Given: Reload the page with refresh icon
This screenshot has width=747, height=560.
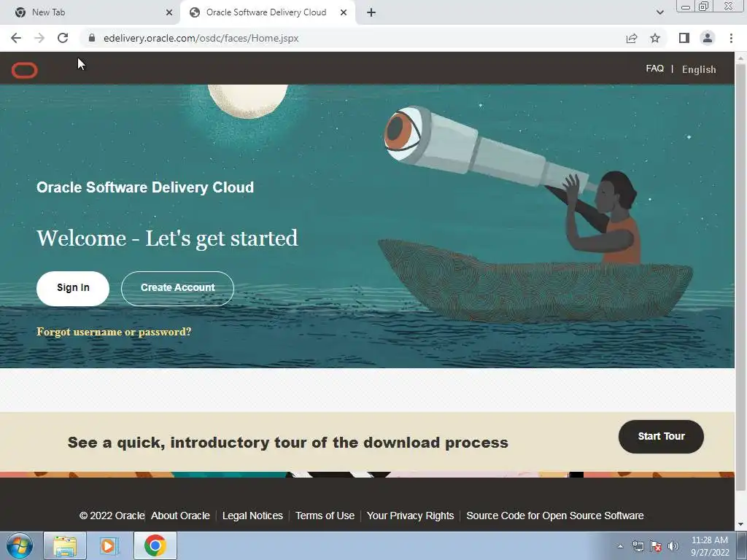Looking at the screenshot, I should click(x=63, y=38).
